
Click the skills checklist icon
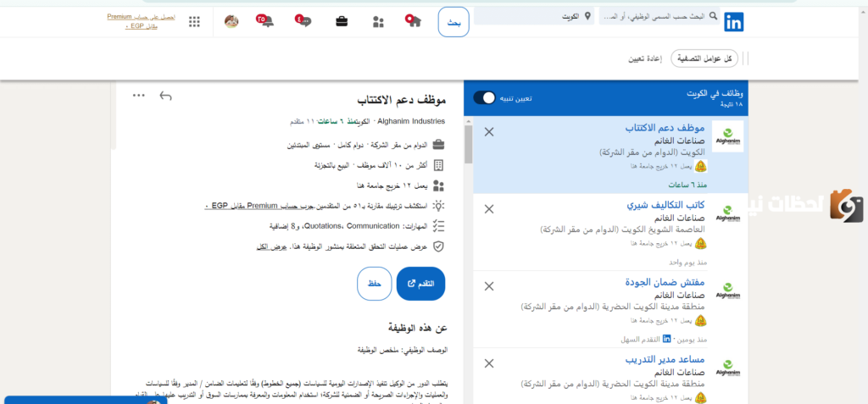(438, 226)
